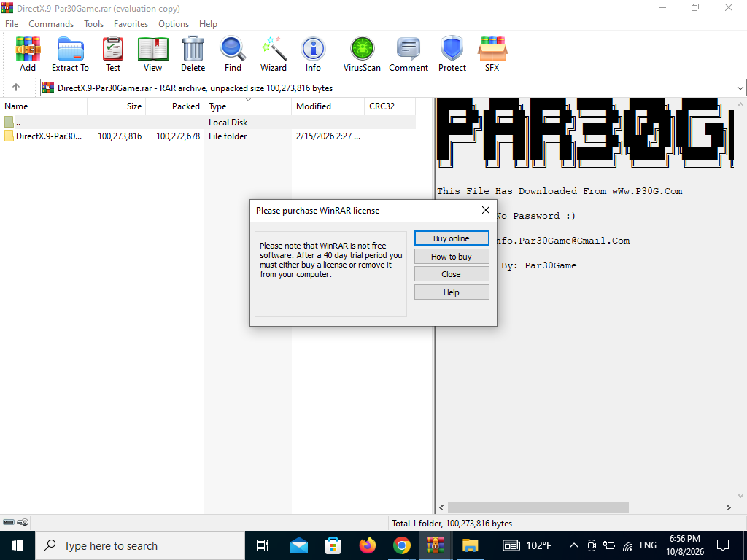
Task: Expand the archive path dropdown
Action: (x=740, y=87)
